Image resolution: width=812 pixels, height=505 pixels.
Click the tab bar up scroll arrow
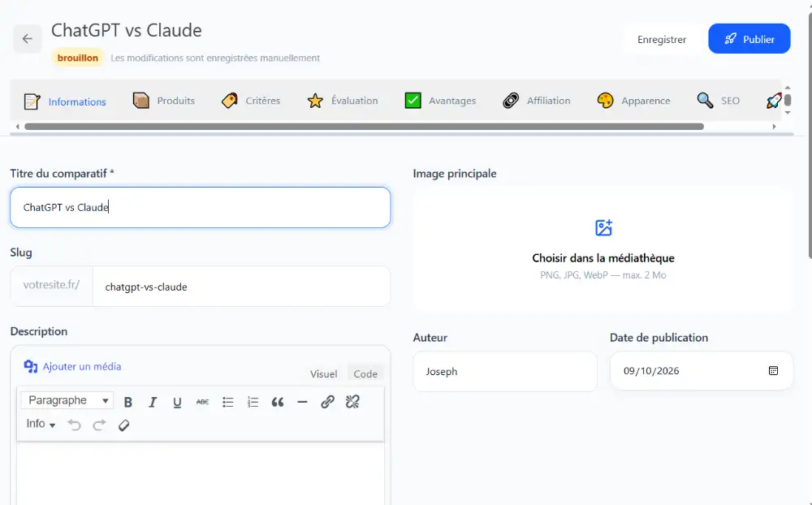(x=788, y=88)
